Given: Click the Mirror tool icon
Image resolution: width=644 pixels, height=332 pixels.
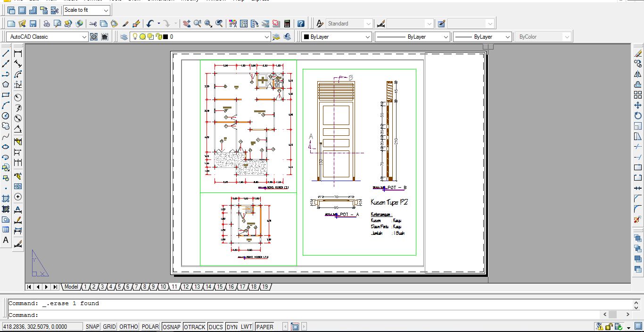Looking at the screenshot, I should (x=638, y=74).
